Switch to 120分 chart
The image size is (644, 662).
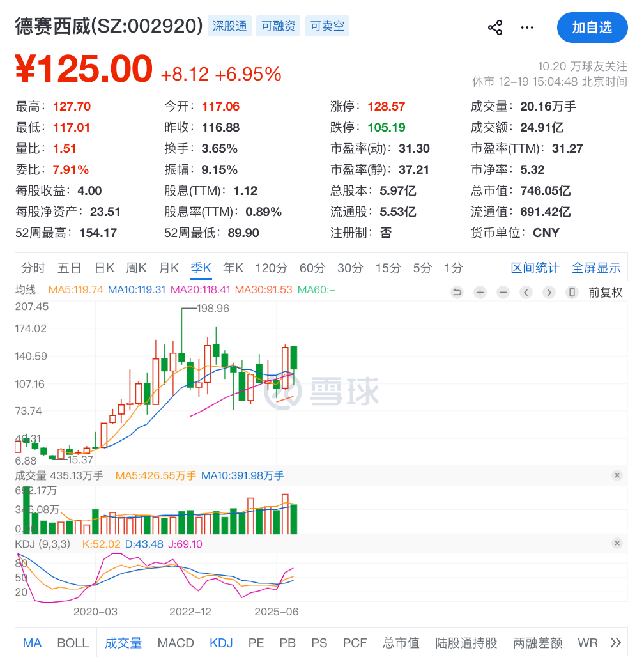coord(272,268)
